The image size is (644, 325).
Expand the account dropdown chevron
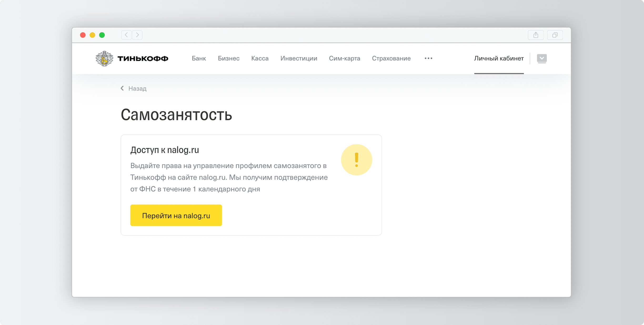(542, 58)
